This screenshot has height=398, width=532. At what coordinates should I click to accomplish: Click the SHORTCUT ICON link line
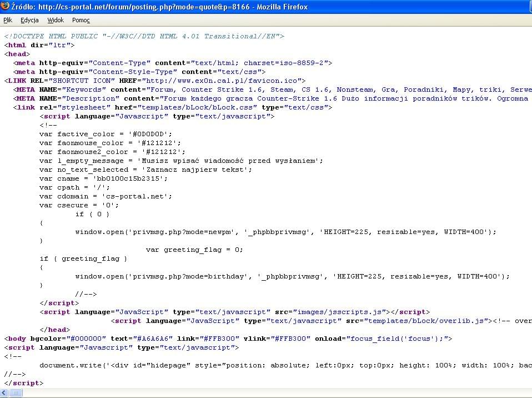(155, 81)
